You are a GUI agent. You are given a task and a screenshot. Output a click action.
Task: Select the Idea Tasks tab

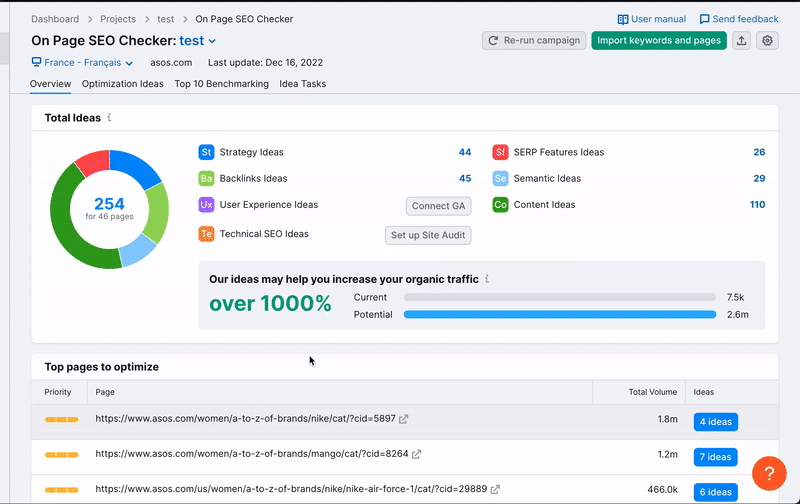303,84
